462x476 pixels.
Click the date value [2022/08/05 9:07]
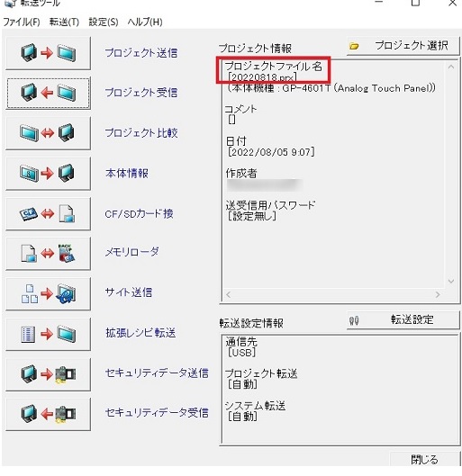pos(271,152)
